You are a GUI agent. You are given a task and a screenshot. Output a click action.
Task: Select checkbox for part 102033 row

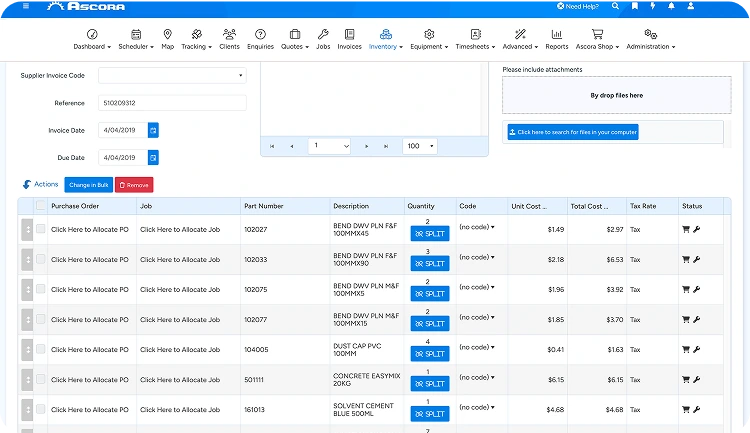[41, 259]
